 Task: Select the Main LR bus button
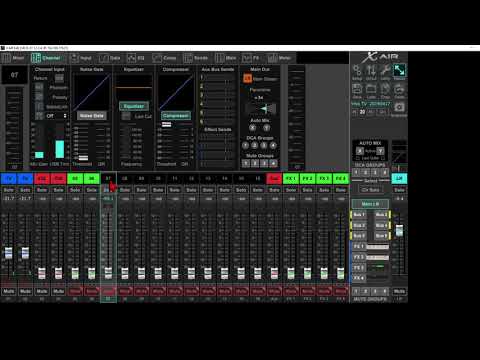click(370, 204)
